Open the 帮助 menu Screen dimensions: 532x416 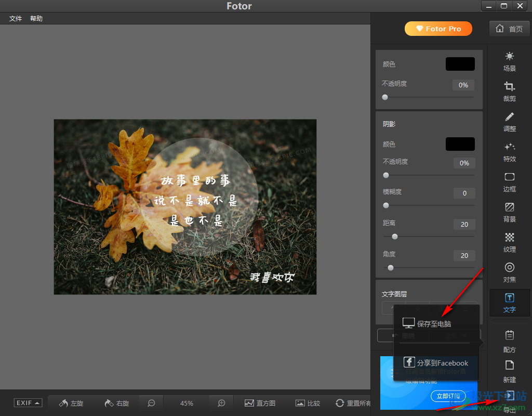coord(36,18)
